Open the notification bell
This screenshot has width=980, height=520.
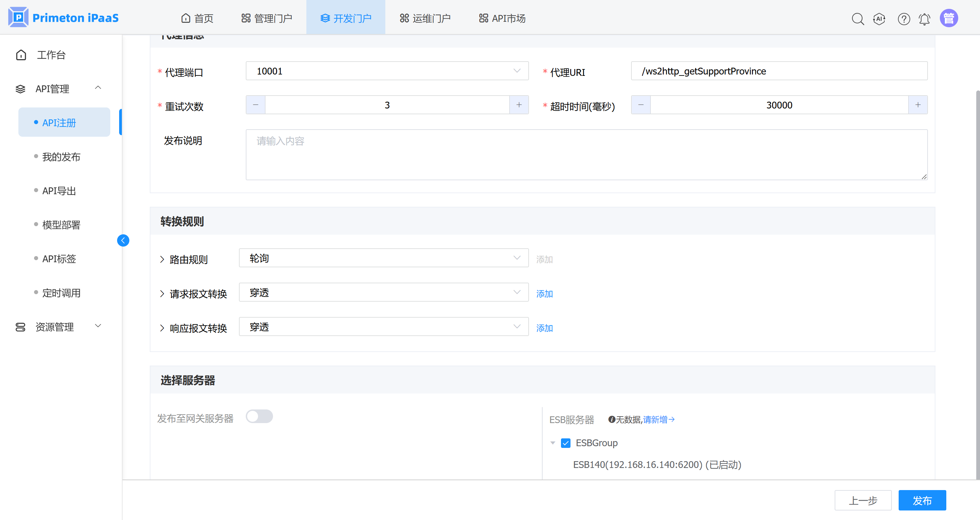pos(924,19)
